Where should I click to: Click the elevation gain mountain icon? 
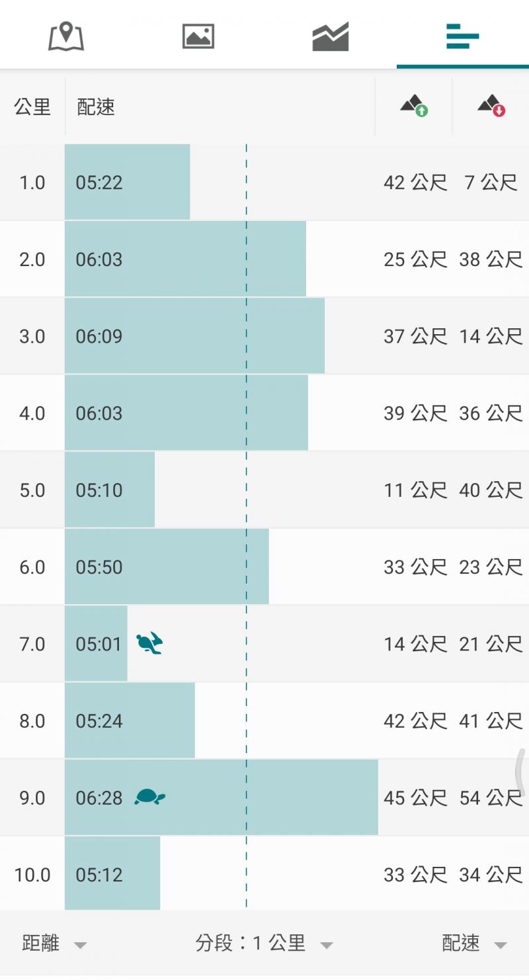point(414,106)
